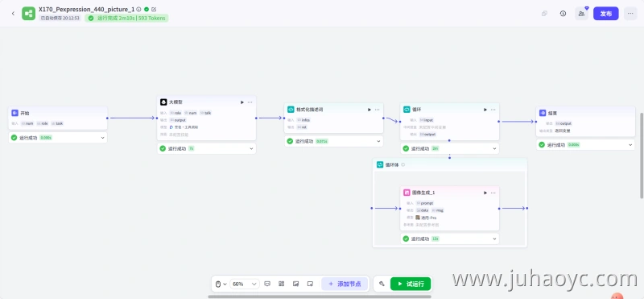
Task: Open mouse interaction mode dropdown
Action: pos(221,284)
